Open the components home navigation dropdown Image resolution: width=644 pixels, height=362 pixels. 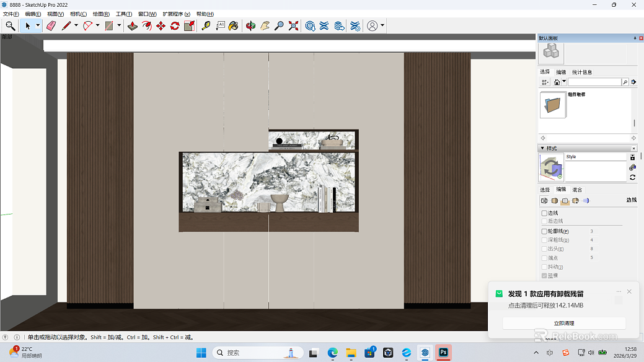click(564, 82)
